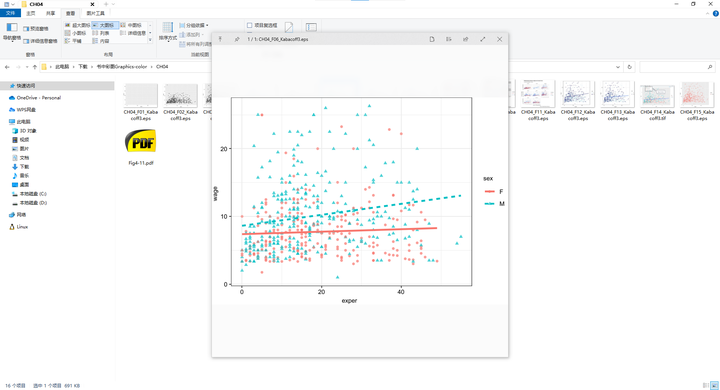The image size is (720, 390).
Task: Pin the preview window with pin icon
Action: (x=237, y=39)
